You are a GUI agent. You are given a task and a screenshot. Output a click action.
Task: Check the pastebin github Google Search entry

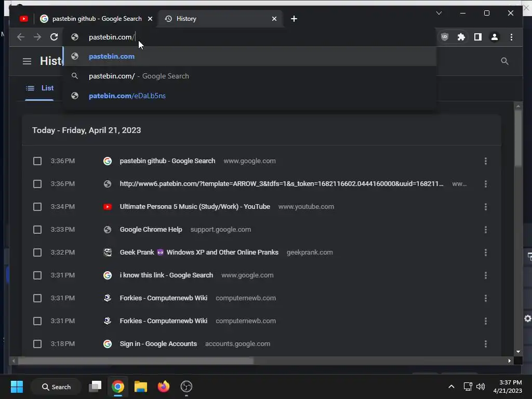pos(37,161)
